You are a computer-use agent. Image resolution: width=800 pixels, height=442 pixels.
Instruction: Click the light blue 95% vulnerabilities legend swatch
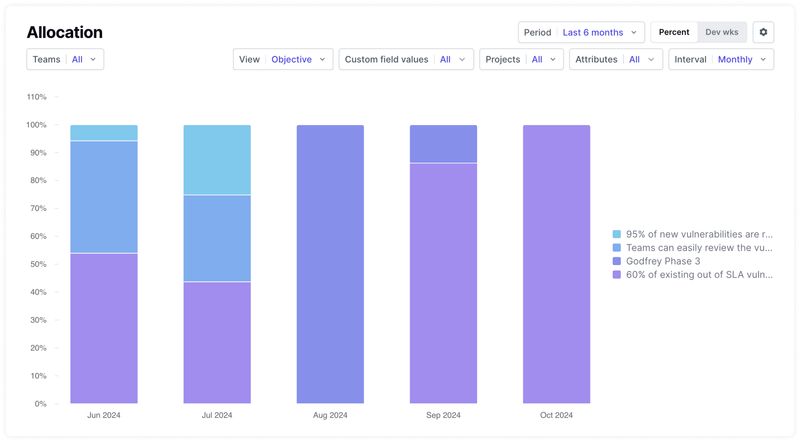(x=617, y=234)
